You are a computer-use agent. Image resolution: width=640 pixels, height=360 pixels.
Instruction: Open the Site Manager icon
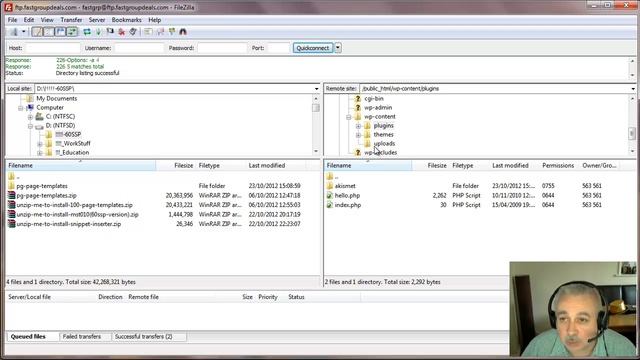(14, 32)
